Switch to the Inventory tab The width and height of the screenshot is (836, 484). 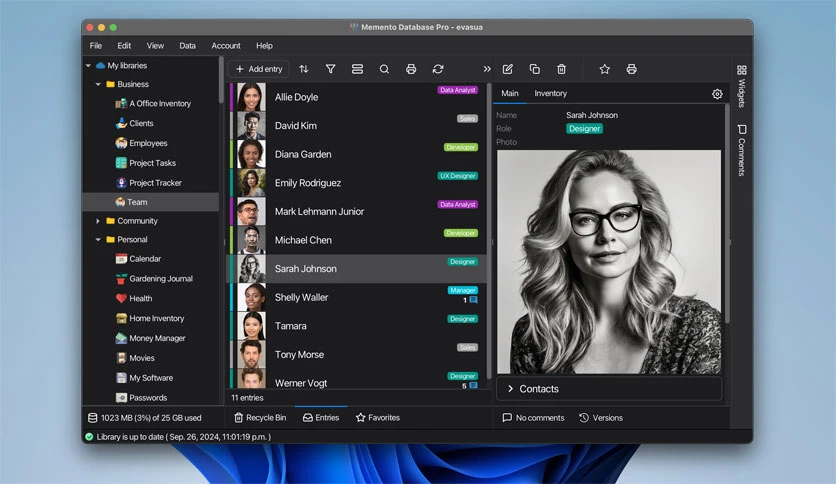(551, 93)
